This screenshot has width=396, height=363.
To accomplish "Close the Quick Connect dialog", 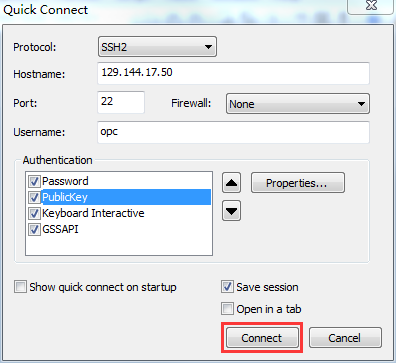I will click(371, 6).
